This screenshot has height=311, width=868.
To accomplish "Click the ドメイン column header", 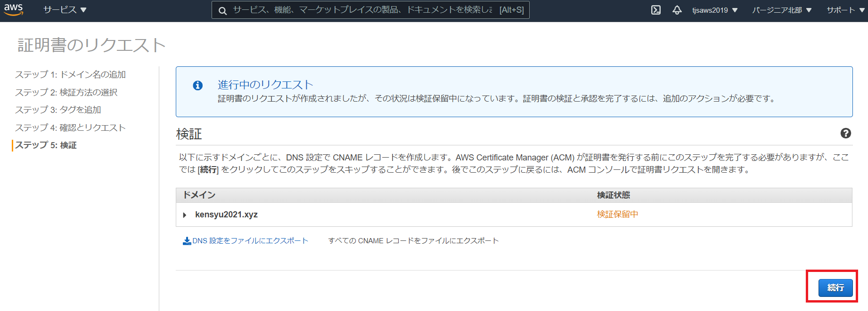I will pyautogui.click(x=199, y=195).
